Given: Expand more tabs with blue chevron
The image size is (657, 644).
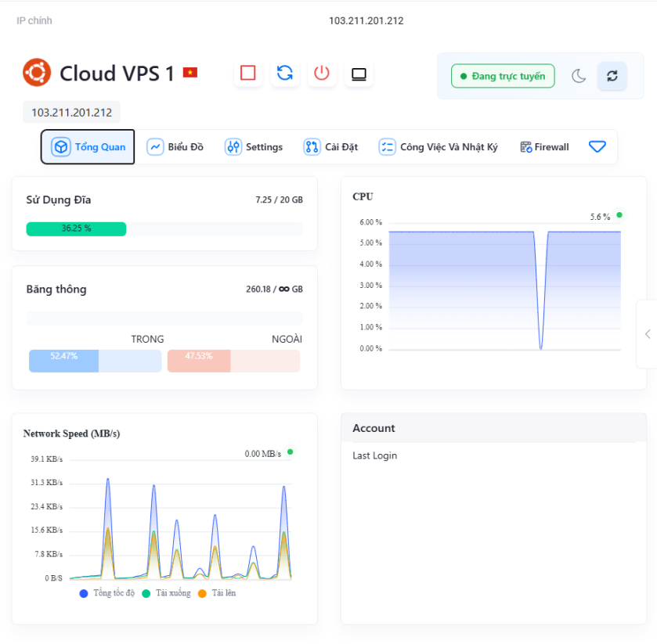Looking at the screenshot, I should tap(597, 147).
